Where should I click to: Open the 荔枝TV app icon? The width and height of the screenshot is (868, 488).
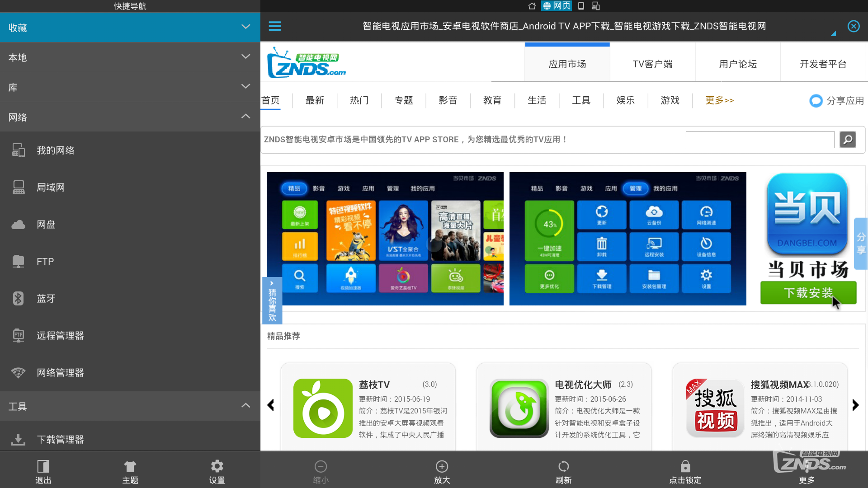tap(323, 408)
